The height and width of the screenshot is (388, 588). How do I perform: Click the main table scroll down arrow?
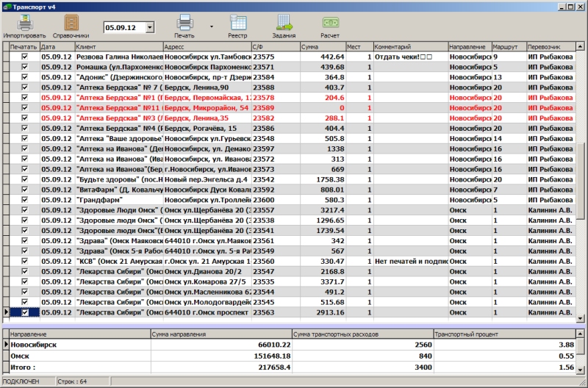(x=580, y=318)
